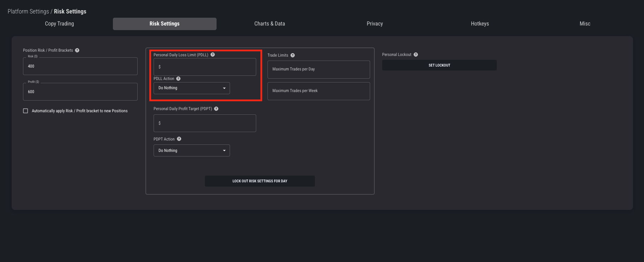Click Lock Out Risk Settings For Day button

coord(260,181)
